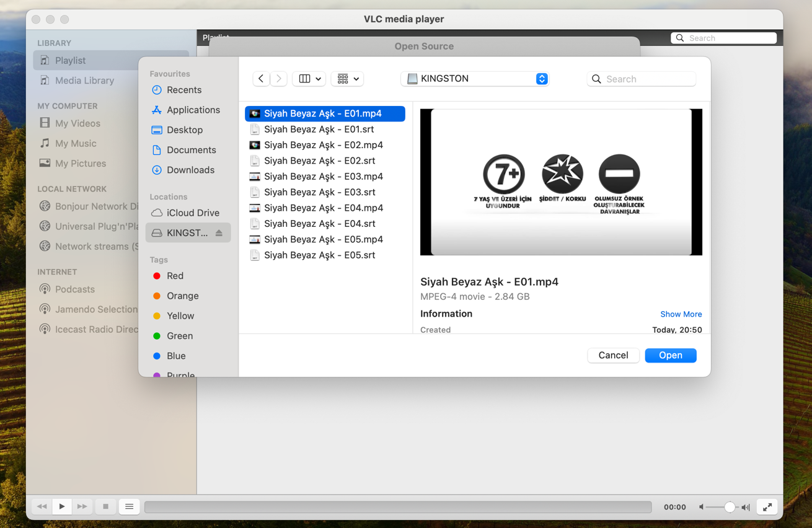812x528 pixels.
Task: Click the stop playback button
Action: tap(105, 507)
